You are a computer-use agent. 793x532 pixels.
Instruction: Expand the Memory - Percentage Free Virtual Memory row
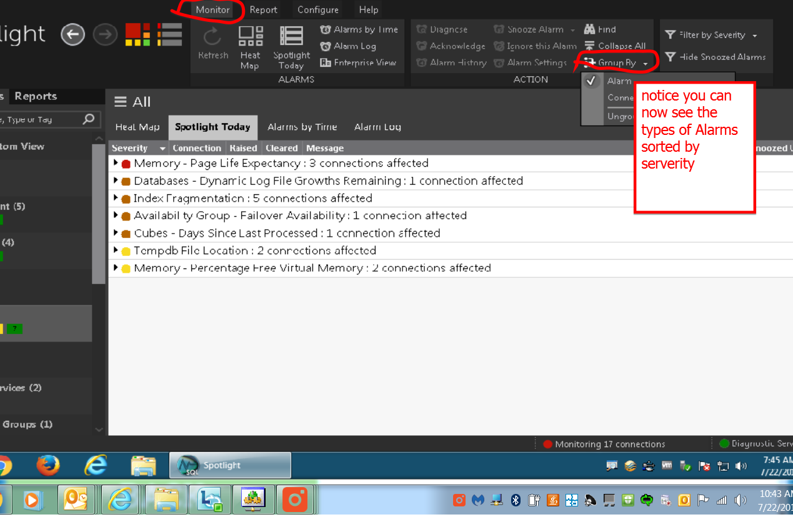(x=116, y=268)
